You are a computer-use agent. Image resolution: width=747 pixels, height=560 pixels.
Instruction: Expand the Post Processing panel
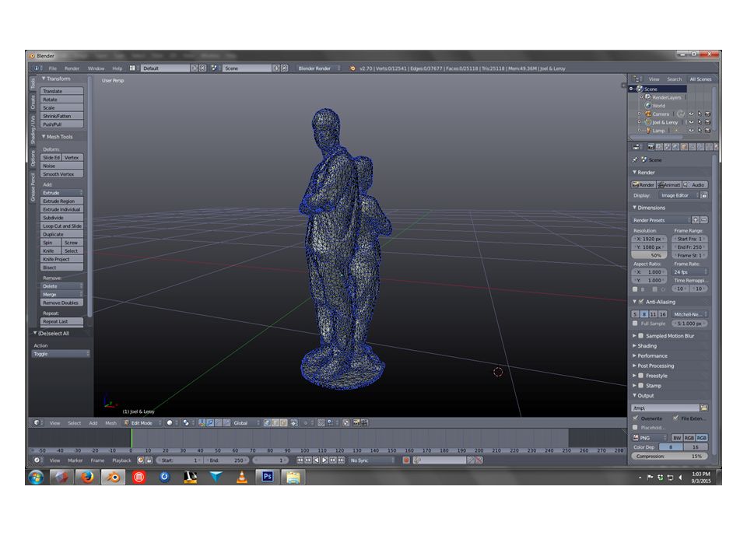[655, 366]
